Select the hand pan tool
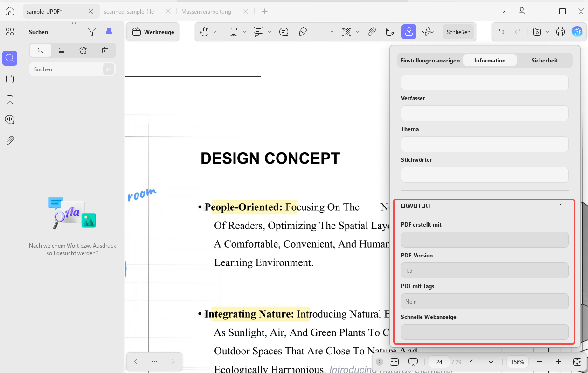 point(204,32)
